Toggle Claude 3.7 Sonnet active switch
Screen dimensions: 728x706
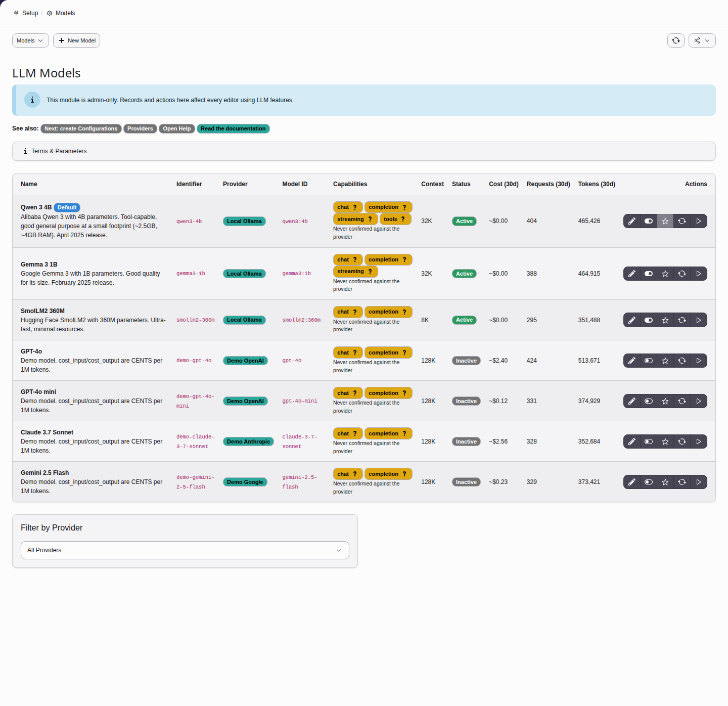[x=649, y=442]
